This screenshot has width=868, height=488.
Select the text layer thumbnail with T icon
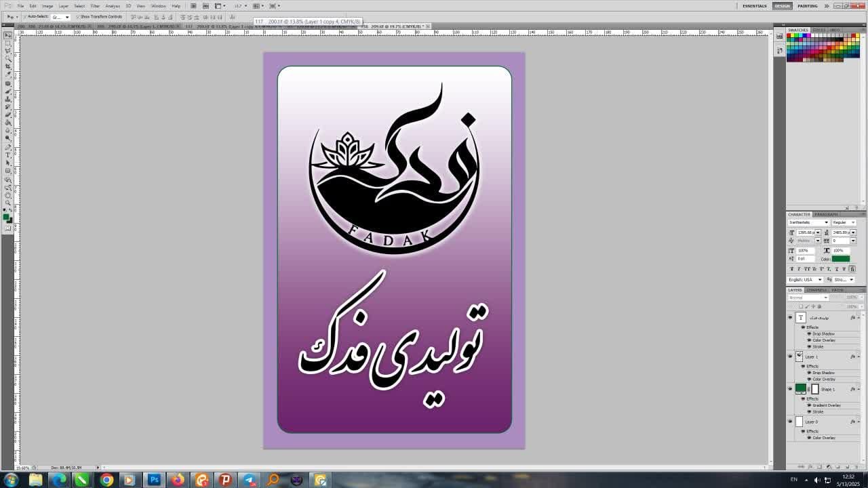(801, 318)
